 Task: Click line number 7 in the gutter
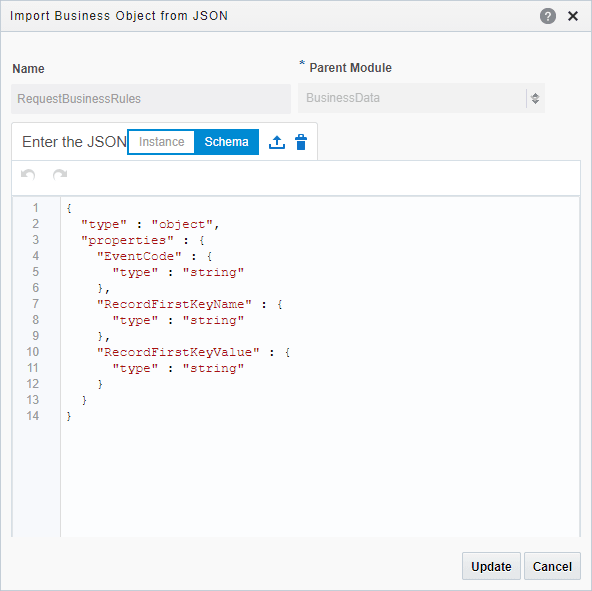(35, 304)
